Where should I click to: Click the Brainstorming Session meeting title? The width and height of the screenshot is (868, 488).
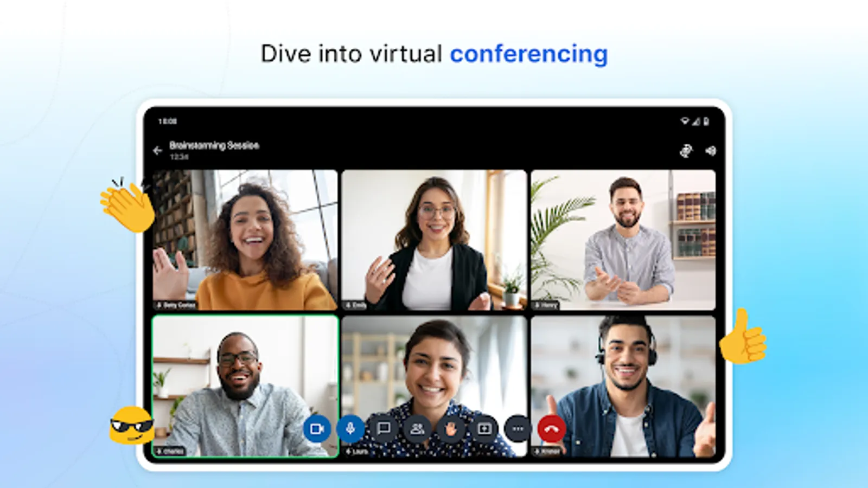[214, 145]
